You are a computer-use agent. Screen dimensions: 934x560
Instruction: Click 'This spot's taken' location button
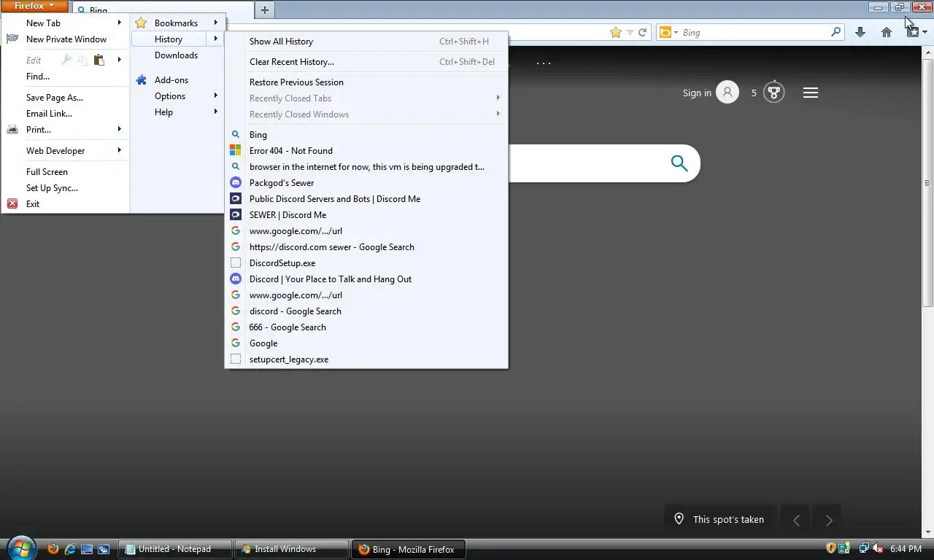719,519
